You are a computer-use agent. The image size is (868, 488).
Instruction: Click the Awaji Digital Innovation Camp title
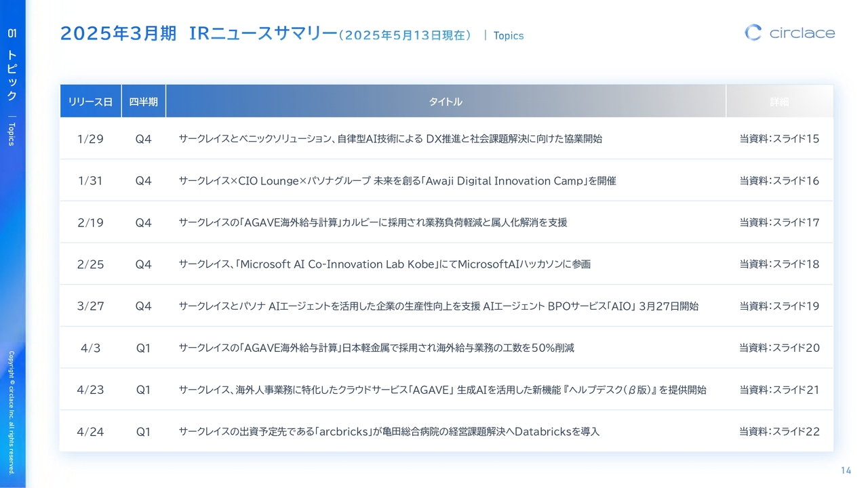(x=397, y=181)
